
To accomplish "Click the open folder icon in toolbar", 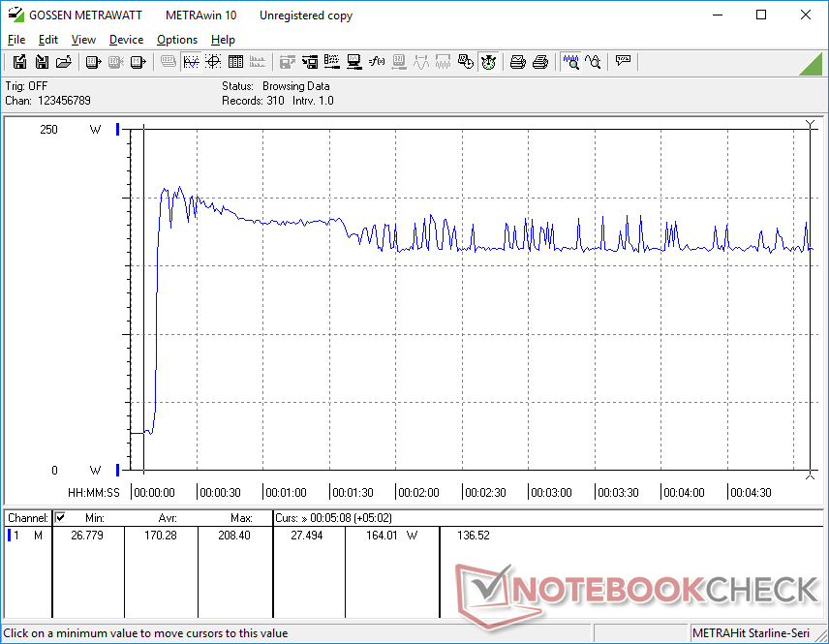I will click(x=64, y=62).
